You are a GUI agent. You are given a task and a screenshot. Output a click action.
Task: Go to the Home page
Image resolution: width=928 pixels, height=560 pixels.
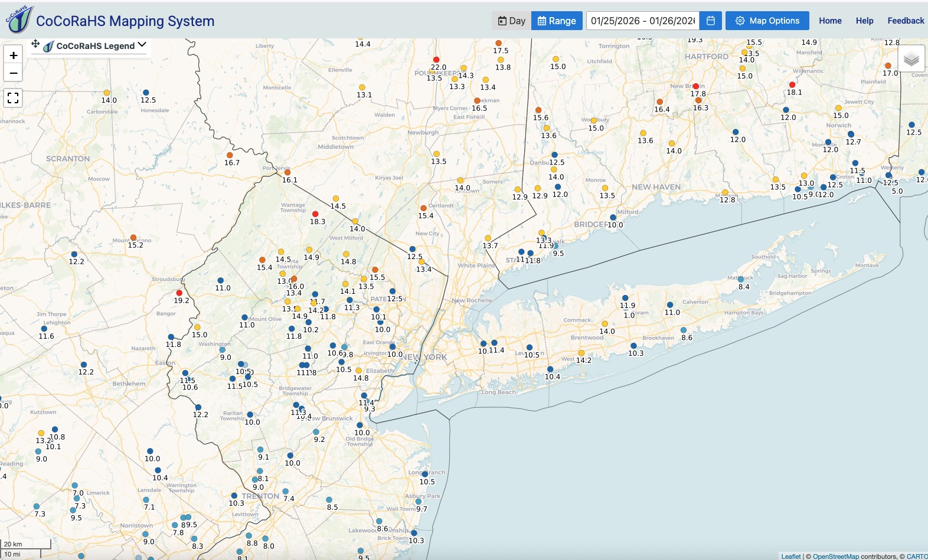coord(830,21)
